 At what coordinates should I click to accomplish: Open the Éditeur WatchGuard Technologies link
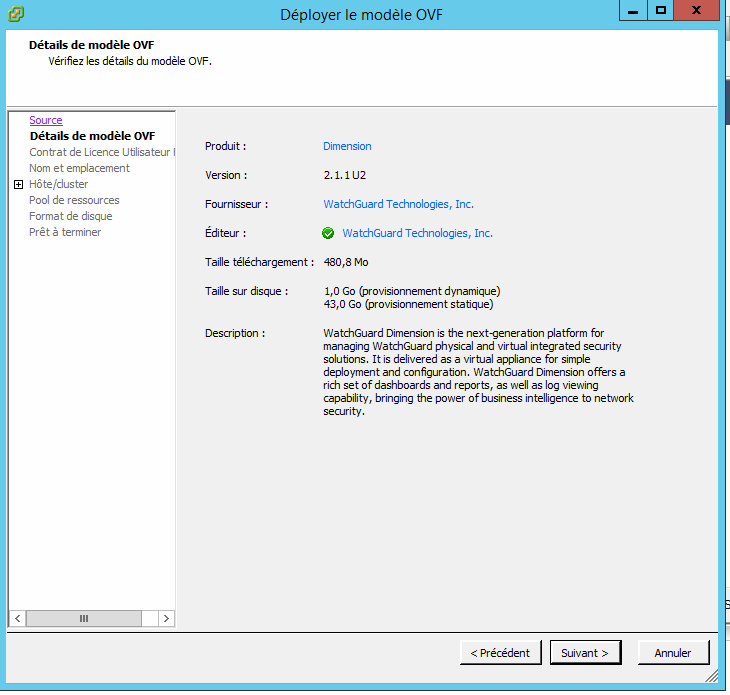point(418,233)
